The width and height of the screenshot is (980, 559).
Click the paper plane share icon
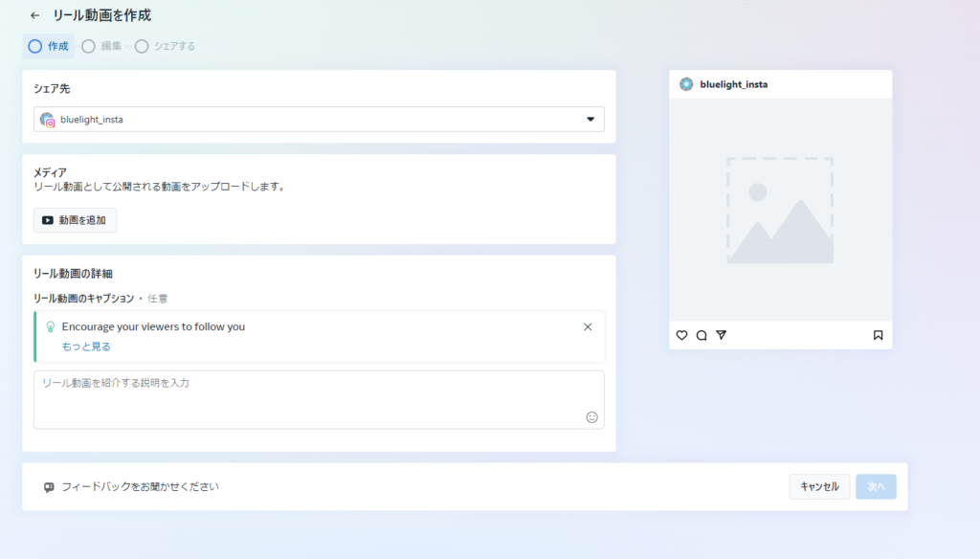click(722, 335)
